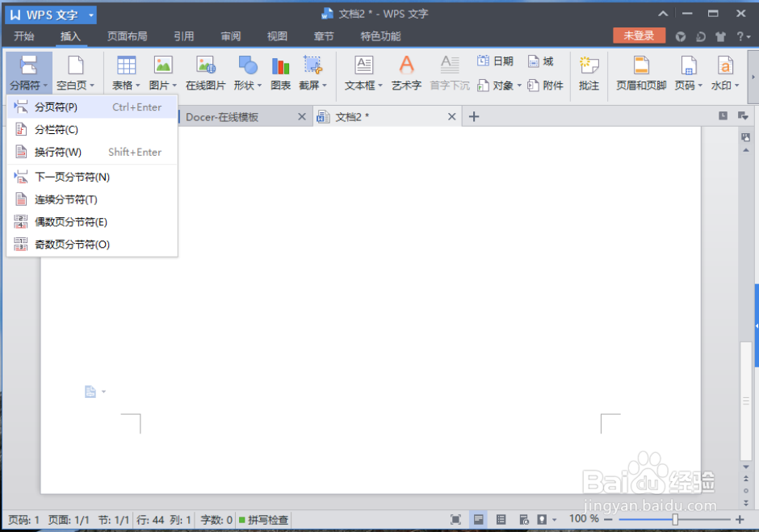Screen dimensions: 759x532
Task: Switch to full screen view icon
Action: coord(455,520)
